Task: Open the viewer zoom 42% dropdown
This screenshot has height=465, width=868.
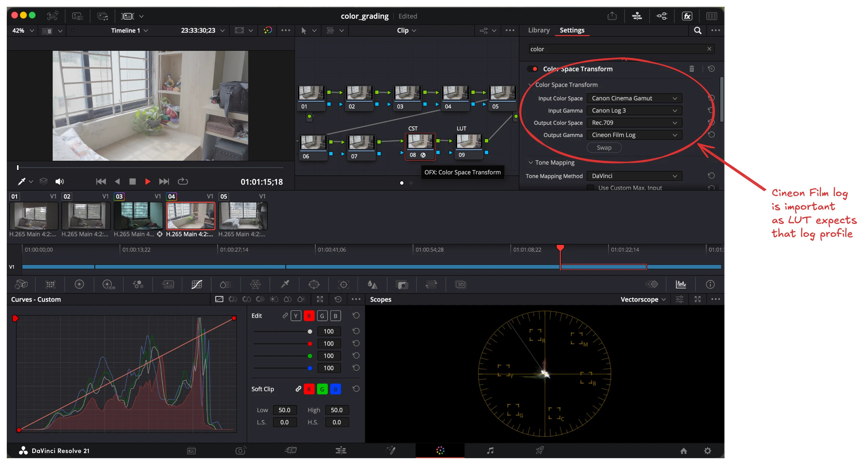Action: (x=23, y=31)
